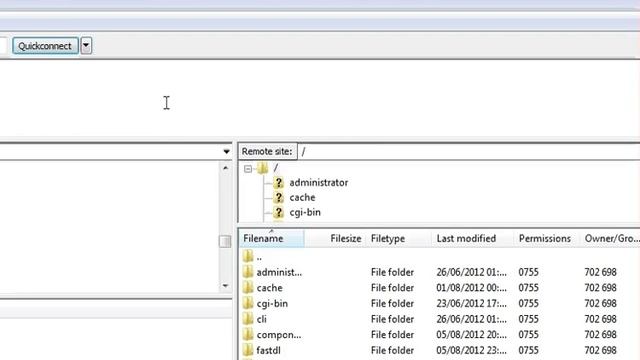
Task: Sort by the Filesize column header
Action: 336,238
